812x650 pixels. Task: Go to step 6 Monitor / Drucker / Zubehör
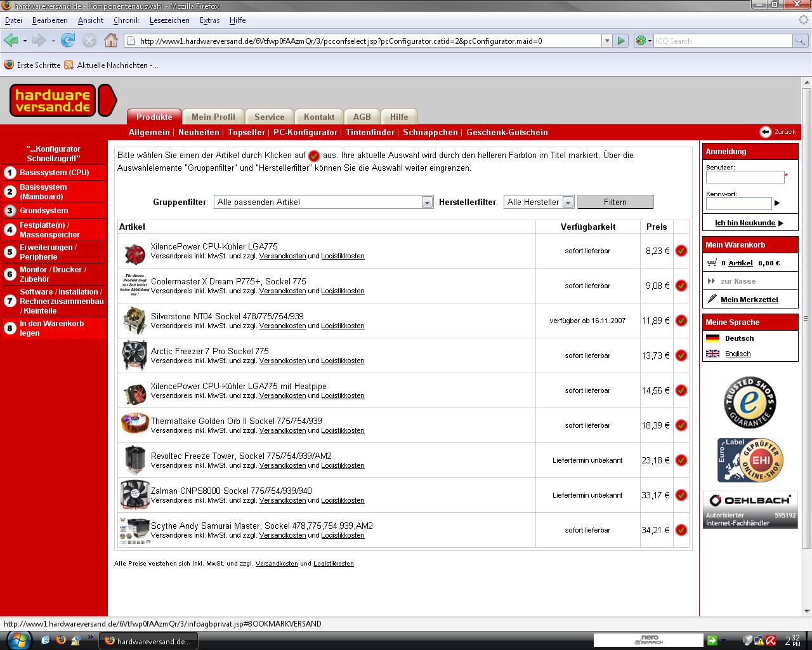pos(54,274)
